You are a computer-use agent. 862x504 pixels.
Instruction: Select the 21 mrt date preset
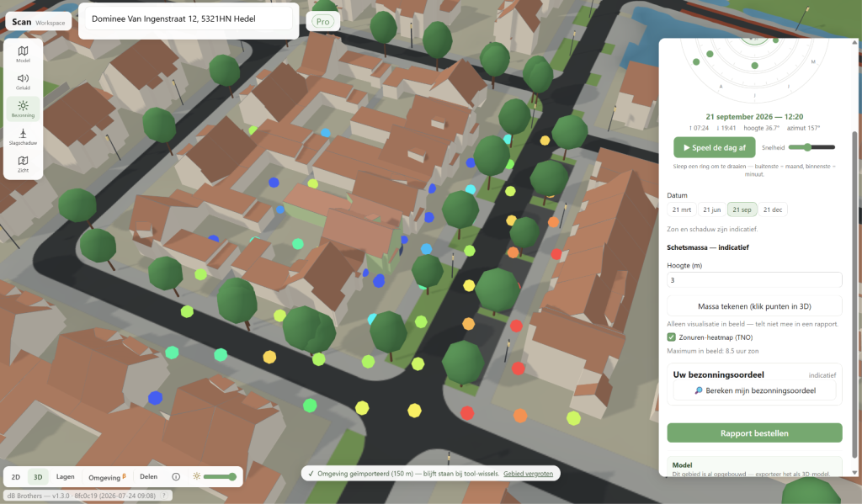(x=682, y=210)
